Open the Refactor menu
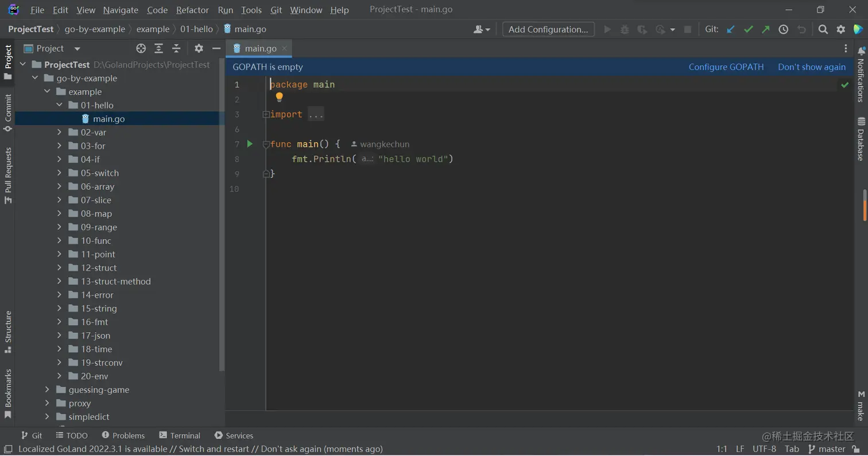The width and height of the screenshot is (868, 456). pyautogui.click(x=192, y=10)
